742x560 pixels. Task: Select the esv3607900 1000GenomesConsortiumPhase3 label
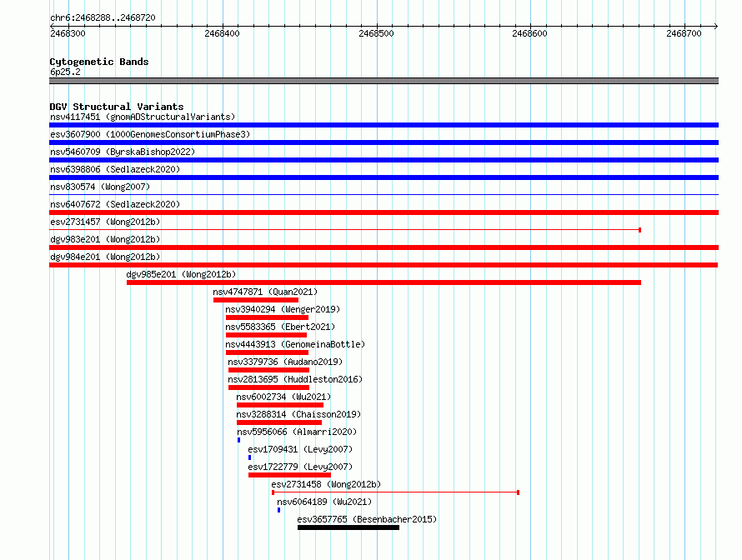pos(150,134)
